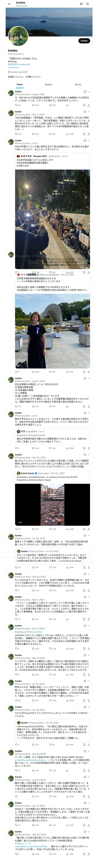Bookmark the Dec 25, 2023 Palestine post

coord(84,529)
